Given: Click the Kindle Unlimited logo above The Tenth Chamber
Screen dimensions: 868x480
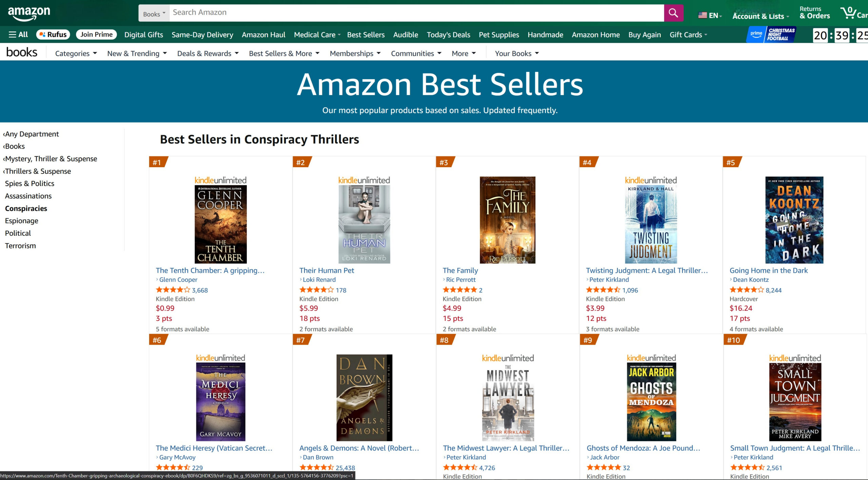Looking at the screenshot, I should [x=220, y=180].
